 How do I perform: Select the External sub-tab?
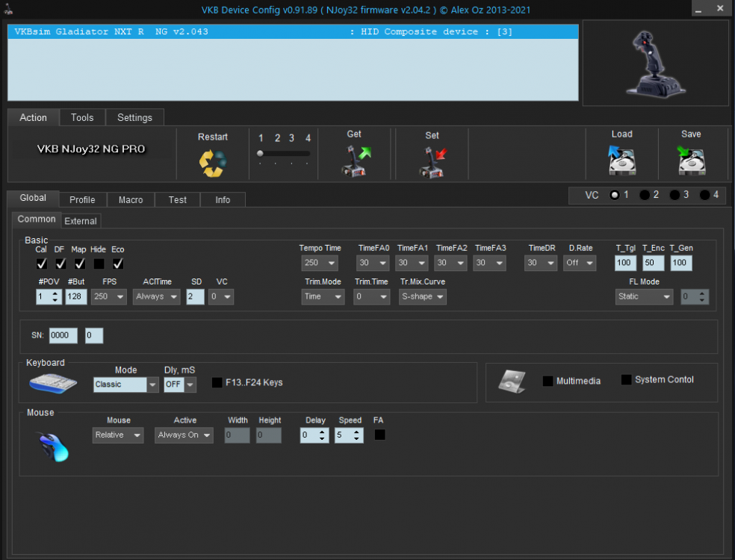(81, 221)
